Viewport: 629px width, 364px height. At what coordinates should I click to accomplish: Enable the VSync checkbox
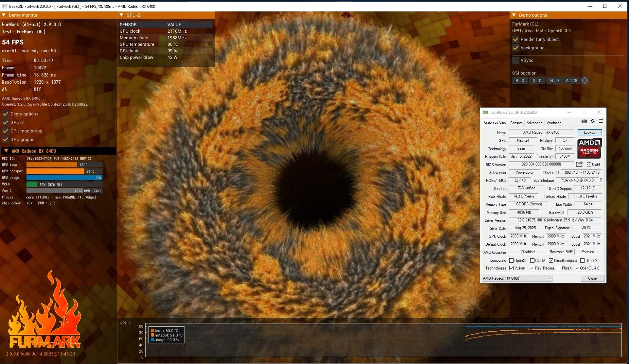pos(516,60)
